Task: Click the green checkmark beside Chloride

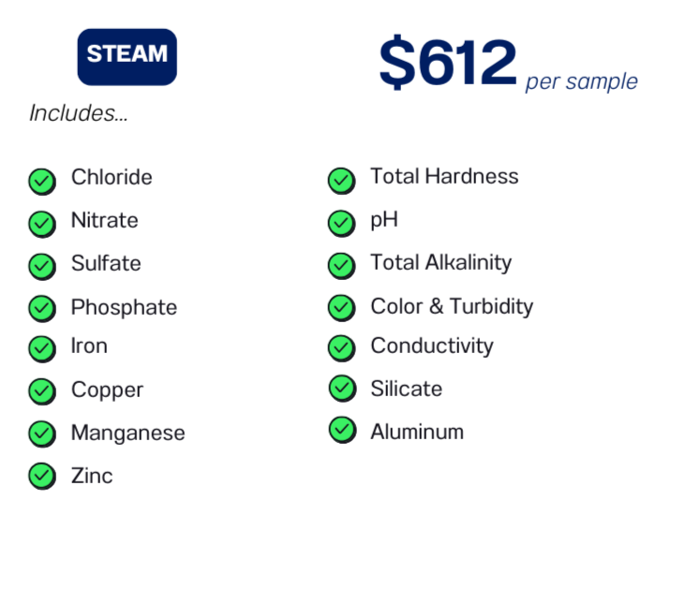Action: (42, 182)
